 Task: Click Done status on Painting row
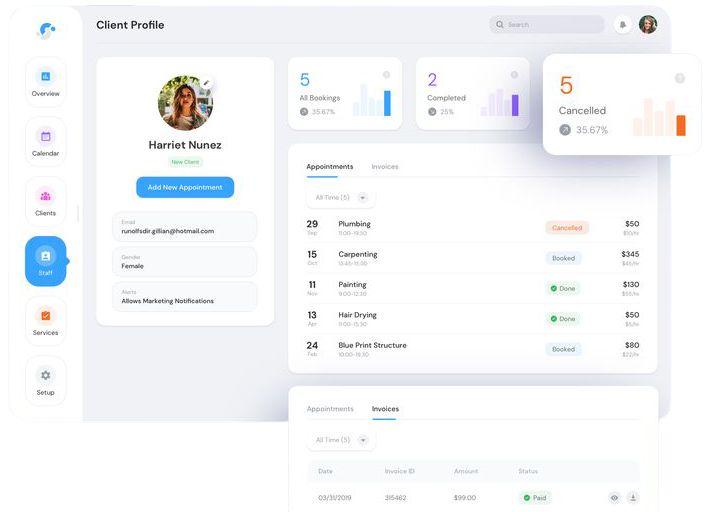(x=563, y=289)
